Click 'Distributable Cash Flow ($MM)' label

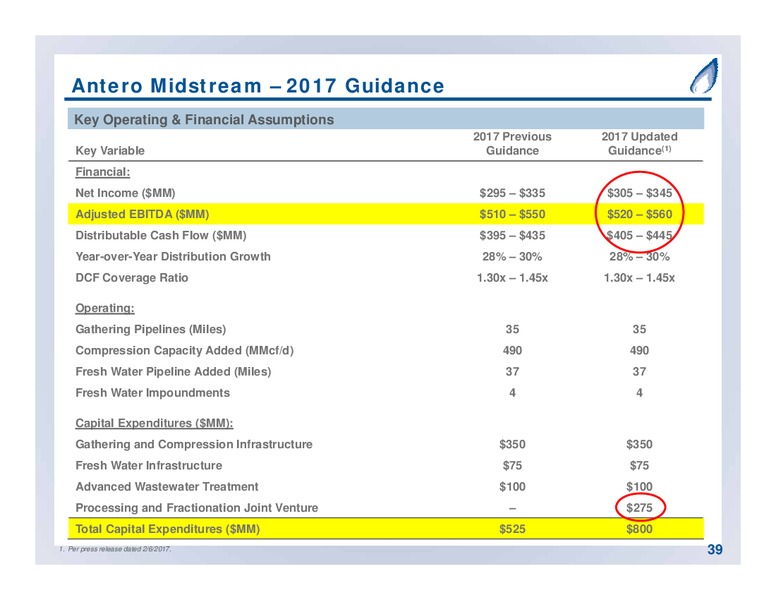(x=161, y=236)
